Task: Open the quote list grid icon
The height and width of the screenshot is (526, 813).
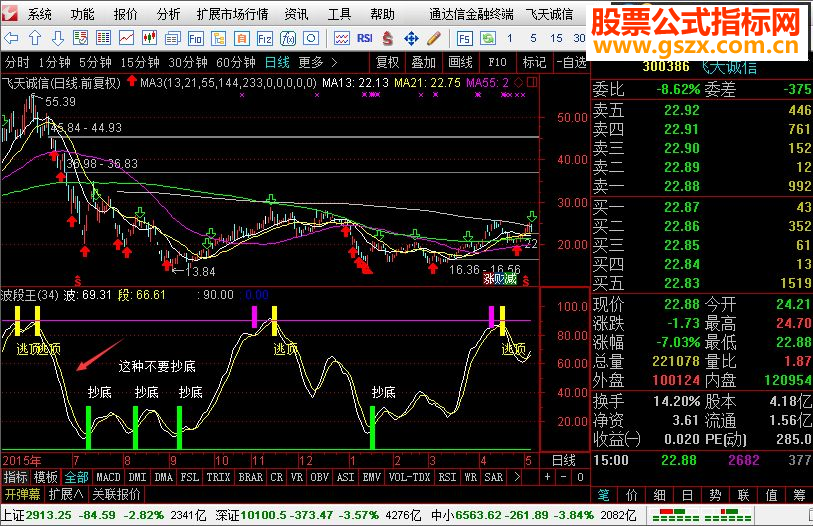Action: 104,38
